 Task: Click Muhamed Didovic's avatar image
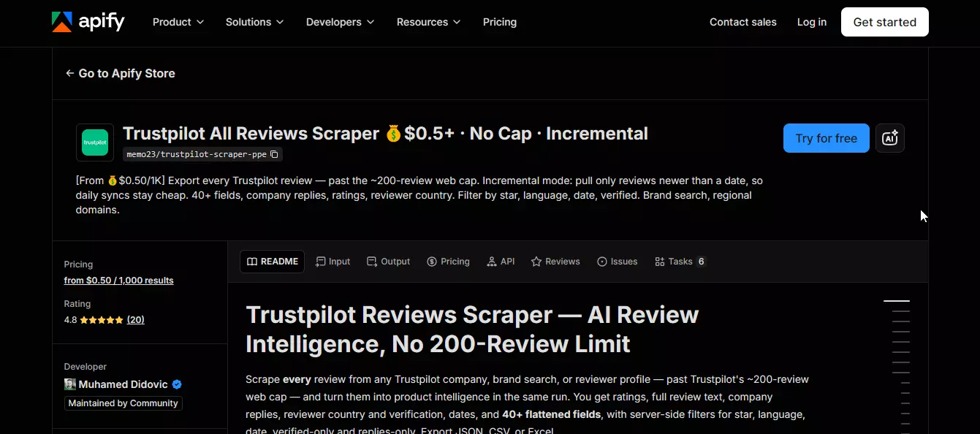coord(70,384)
